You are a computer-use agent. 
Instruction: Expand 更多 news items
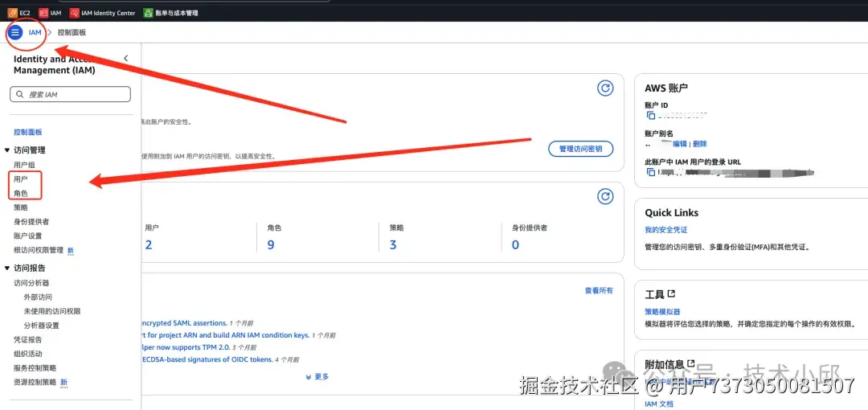(x=317, y=377)
